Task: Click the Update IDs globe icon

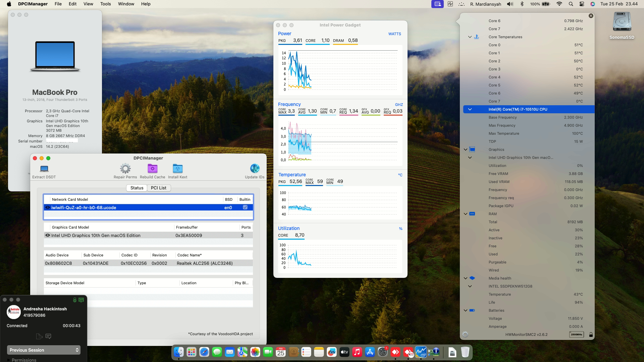Action: 255,169
